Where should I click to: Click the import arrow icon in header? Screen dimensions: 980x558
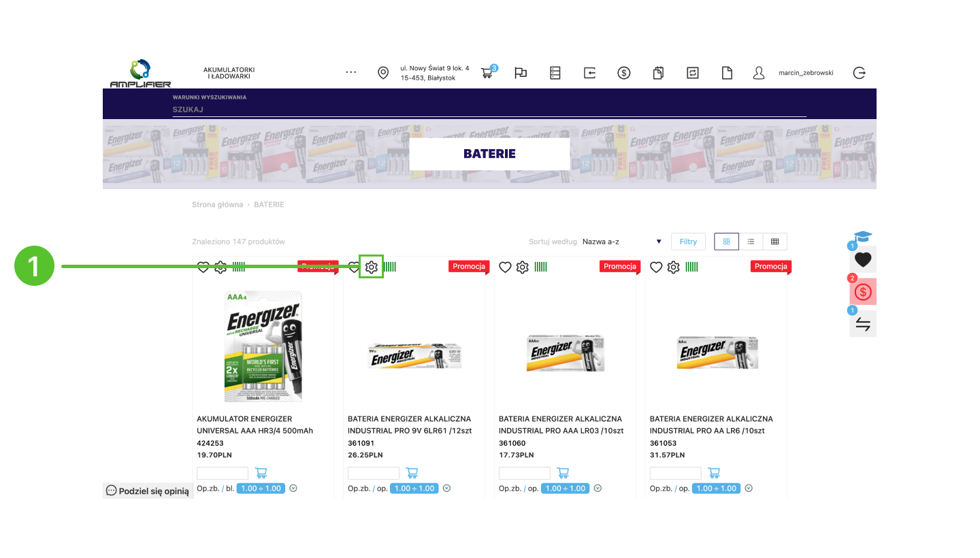589,73
